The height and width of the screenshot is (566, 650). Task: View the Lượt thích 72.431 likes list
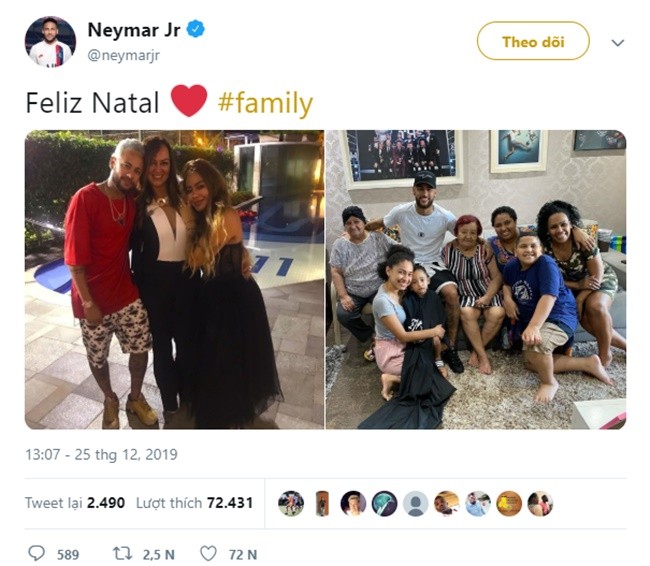point(197,503)
